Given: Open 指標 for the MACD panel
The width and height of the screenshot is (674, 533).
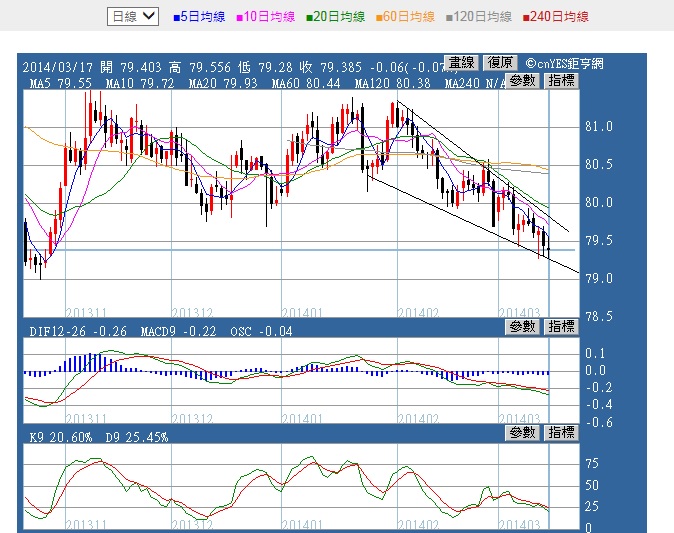Looking at the screenshot, I should [x=561, y=327].
